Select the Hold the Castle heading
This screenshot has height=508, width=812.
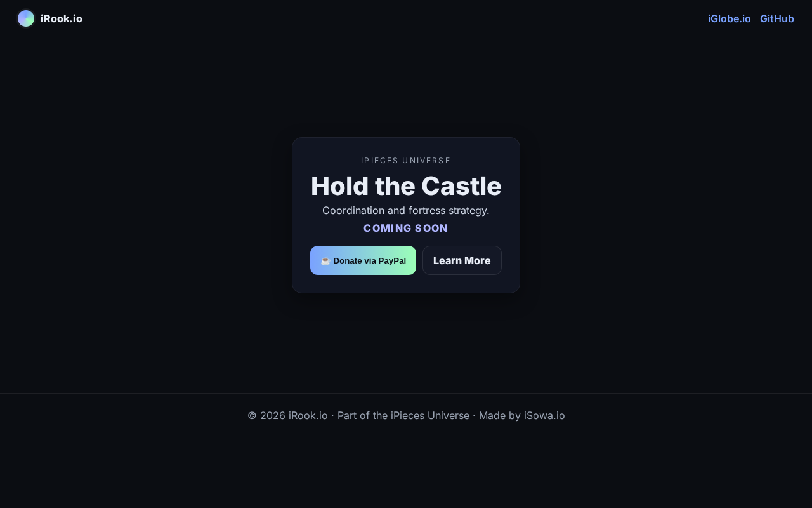tap(406, 186)
